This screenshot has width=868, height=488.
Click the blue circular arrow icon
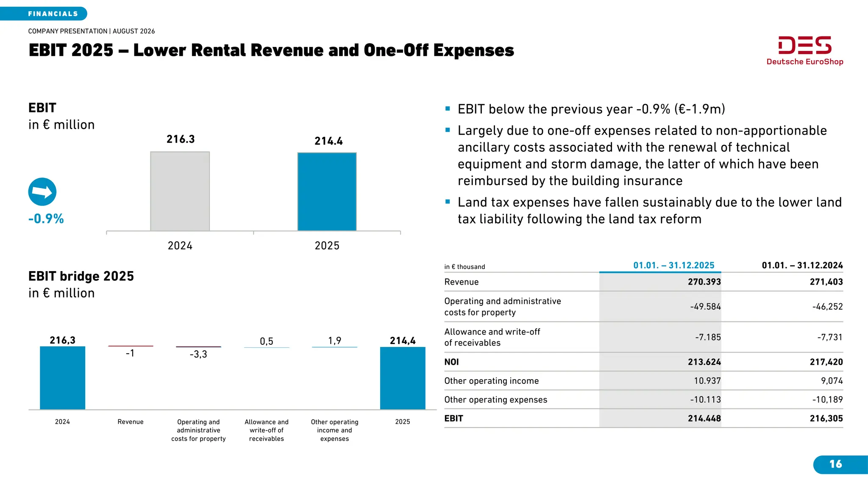coord(42,192)
